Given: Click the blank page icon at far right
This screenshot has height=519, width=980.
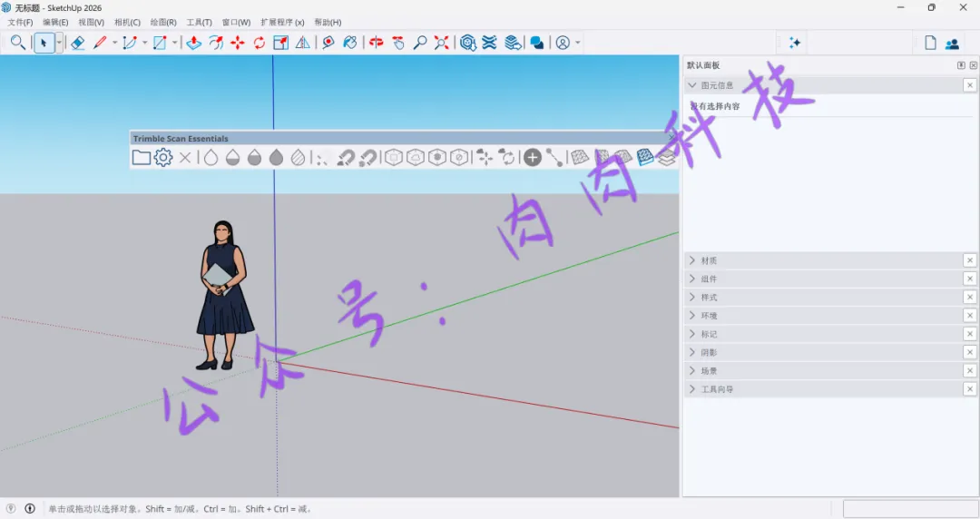Looking at the screenshot, I should pos(931,43).
